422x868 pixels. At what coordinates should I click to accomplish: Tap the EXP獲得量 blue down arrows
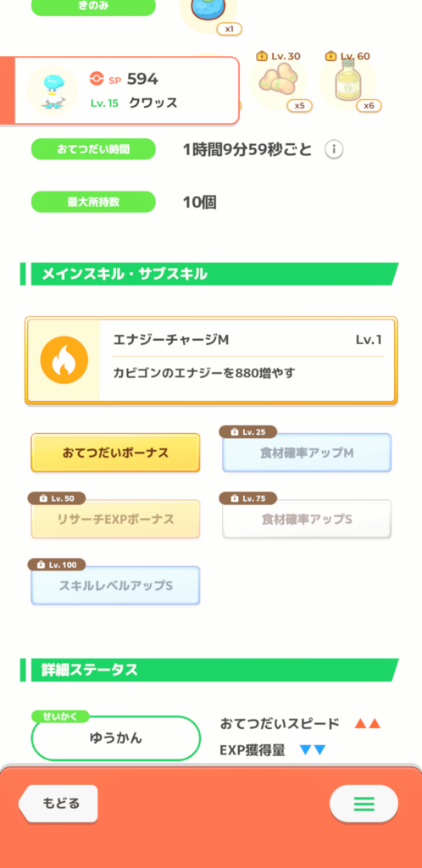[x=313, y=750]
